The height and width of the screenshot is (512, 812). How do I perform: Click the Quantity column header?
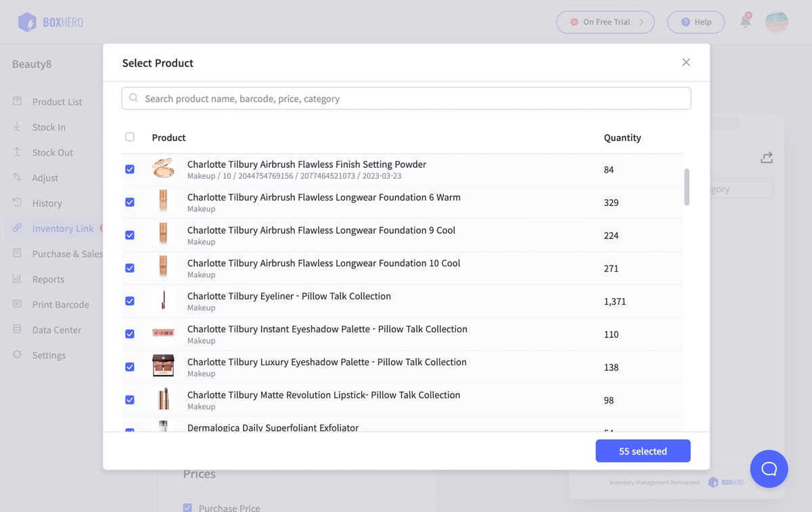pyautogui.click(x=623, y=137)
